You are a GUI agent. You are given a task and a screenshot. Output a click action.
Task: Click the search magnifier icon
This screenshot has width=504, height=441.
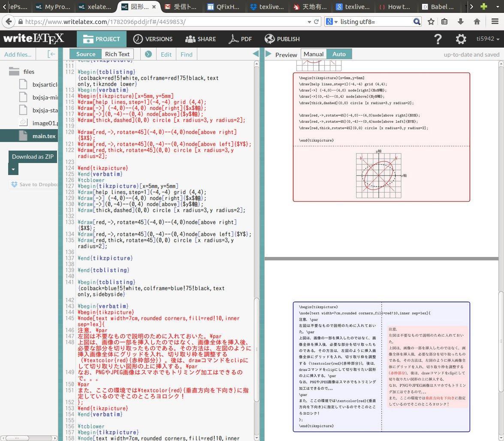(416, 21)
